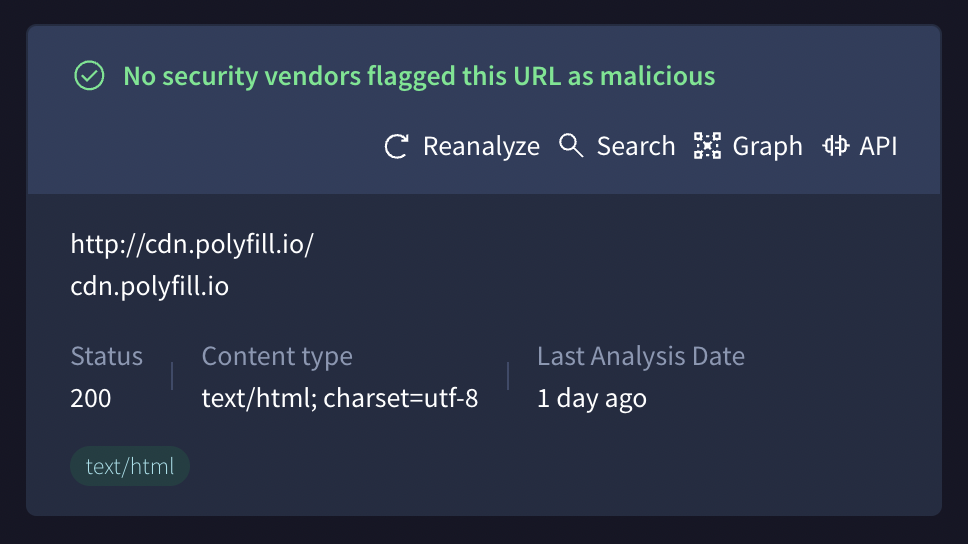Open the Graph view label
The width and height of the screenshot is (968, 544).
(x=767, y=147)
